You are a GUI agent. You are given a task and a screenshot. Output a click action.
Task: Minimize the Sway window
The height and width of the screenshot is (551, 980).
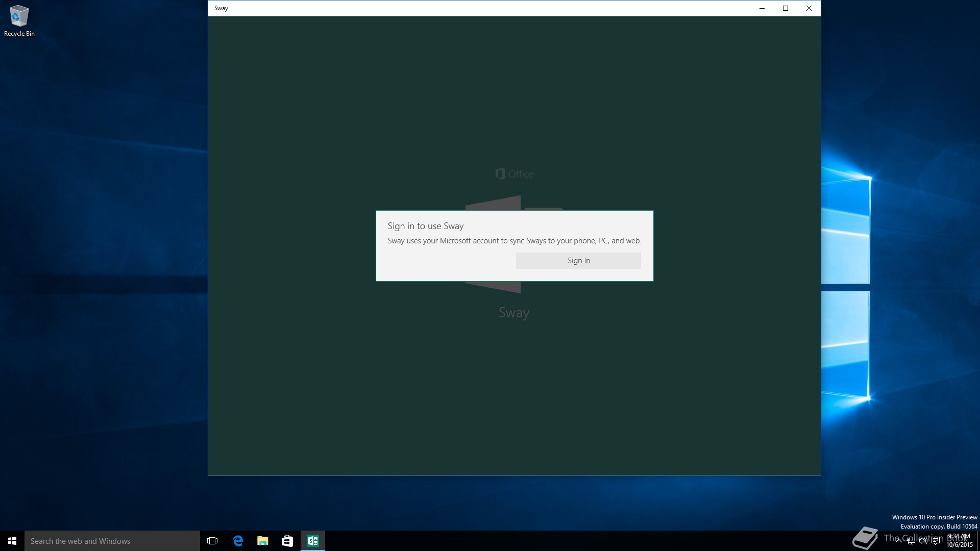click(x=762, y=8)
